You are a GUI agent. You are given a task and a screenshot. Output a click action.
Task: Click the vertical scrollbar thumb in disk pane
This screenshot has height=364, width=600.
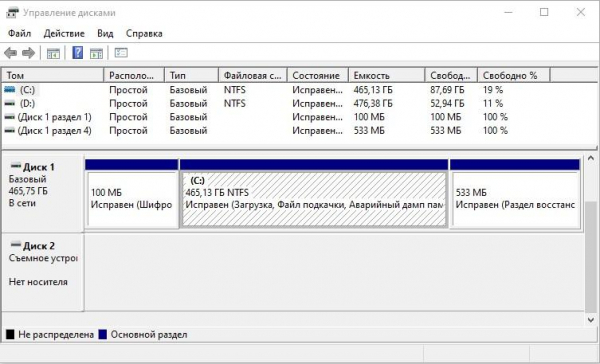590,257
